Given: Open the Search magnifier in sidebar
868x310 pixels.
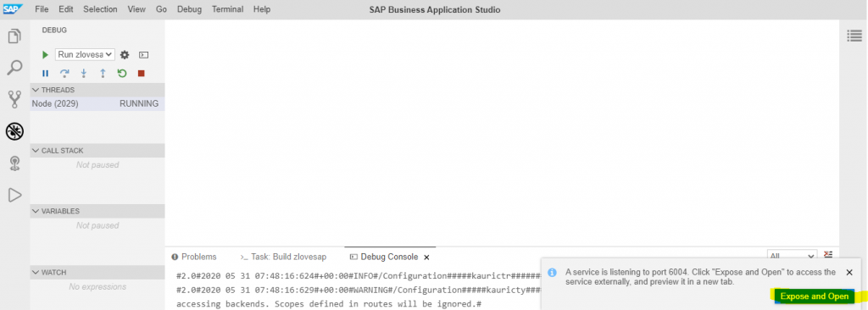Looking at the screenshot, I should (x=14, y=68).
